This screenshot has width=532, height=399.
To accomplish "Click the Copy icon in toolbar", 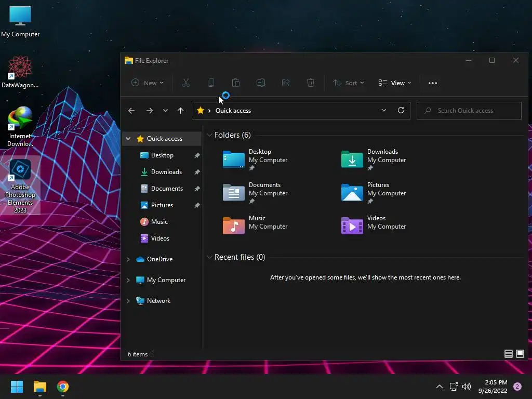I will 211,83.
